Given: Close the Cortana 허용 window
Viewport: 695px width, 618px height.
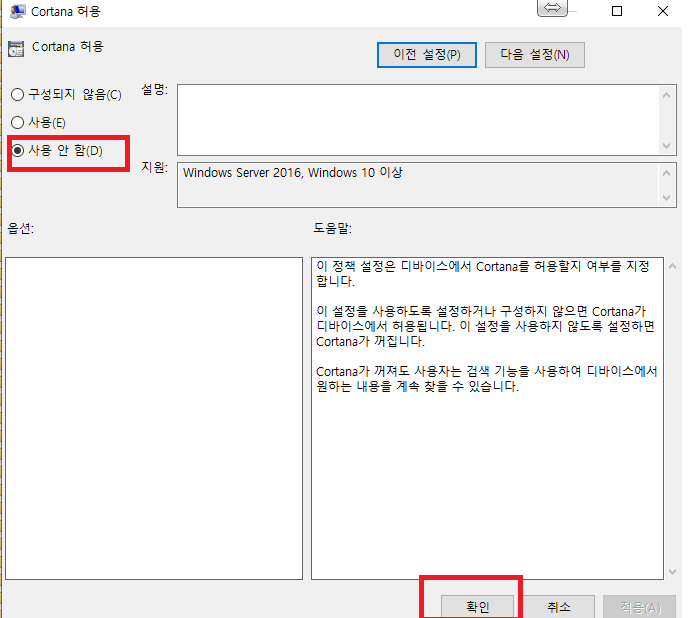Looking at the screenshot, I should [x=663, y=11].
